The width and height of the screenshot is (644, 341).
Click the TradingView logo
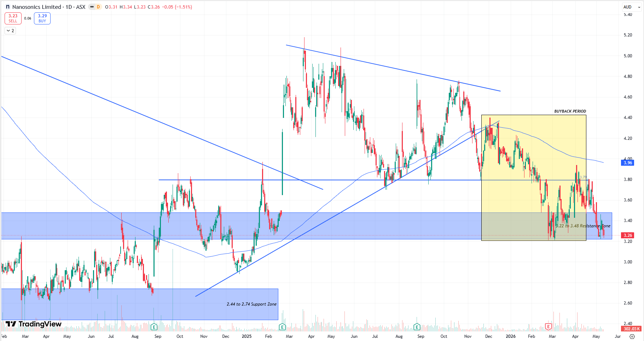(34, 324)
